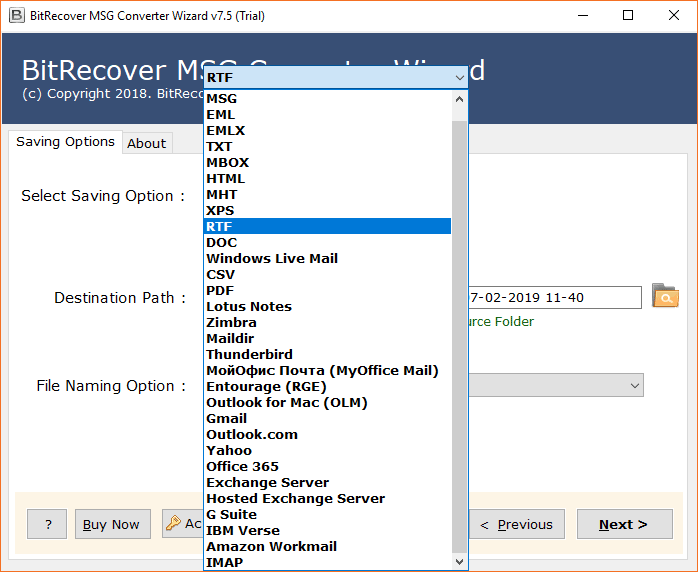Image resolution: width=698 pixels, height=572 pixels.
Task: Select the Saving Options tab
Action: [65, 142]
